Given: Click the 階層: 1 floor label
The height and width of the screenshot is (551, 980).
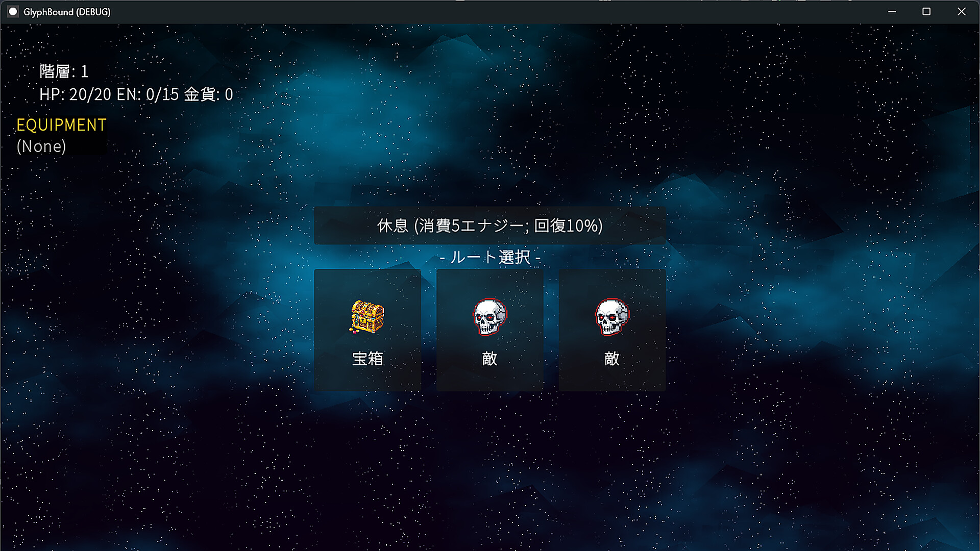Looking at the screenshot, I should [x=64, y=71].
